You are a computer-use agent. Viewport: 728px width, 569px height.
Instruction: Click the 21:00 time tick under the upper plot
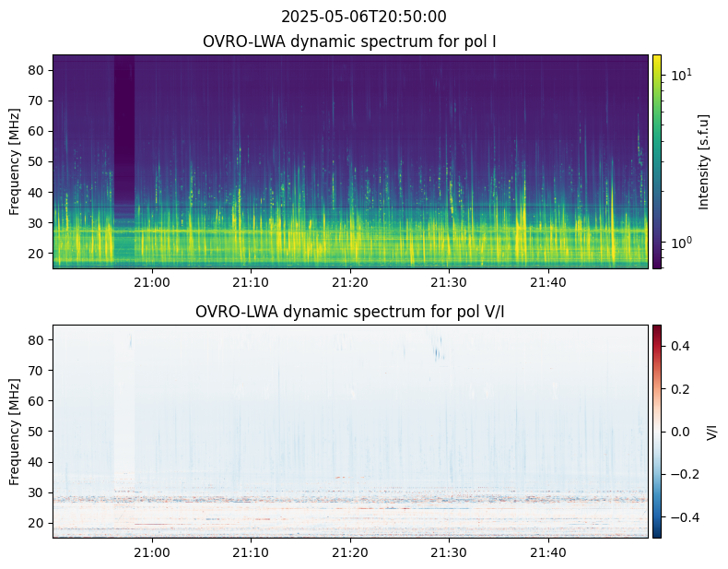152,282
